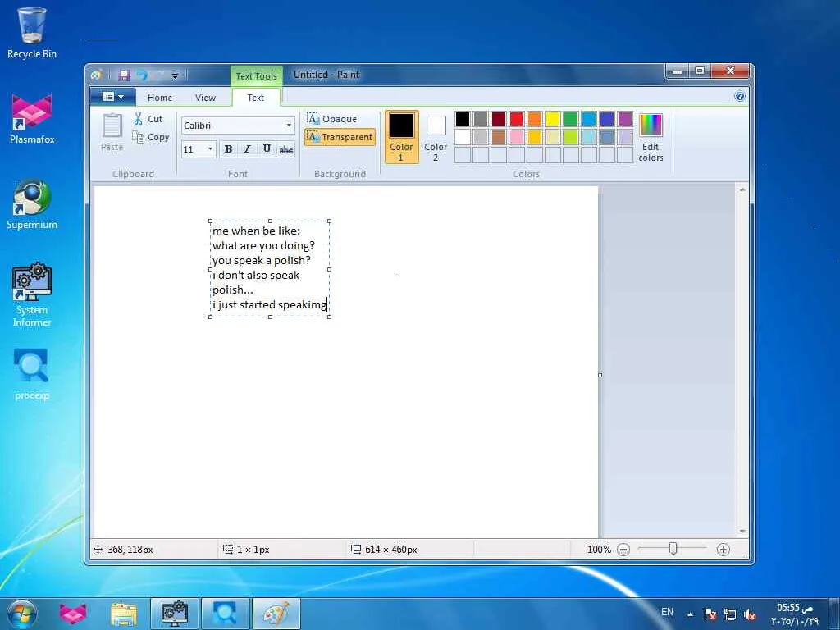Open the Windows Start orb
The height and width of the screenshot is (630, 840).
pos(22,614)
